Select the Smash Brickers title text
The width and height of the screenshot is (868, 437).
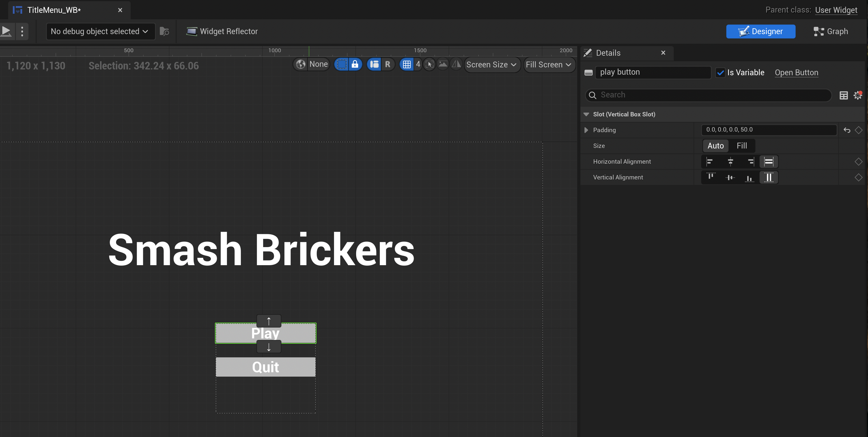click(x=261, y=250)
